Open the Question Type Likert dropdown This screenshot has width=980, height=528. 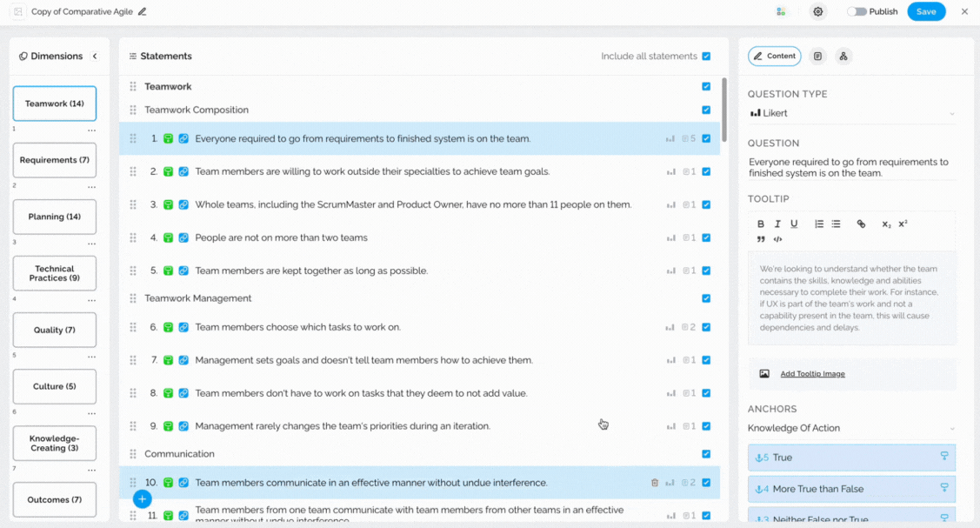(852, 113)
